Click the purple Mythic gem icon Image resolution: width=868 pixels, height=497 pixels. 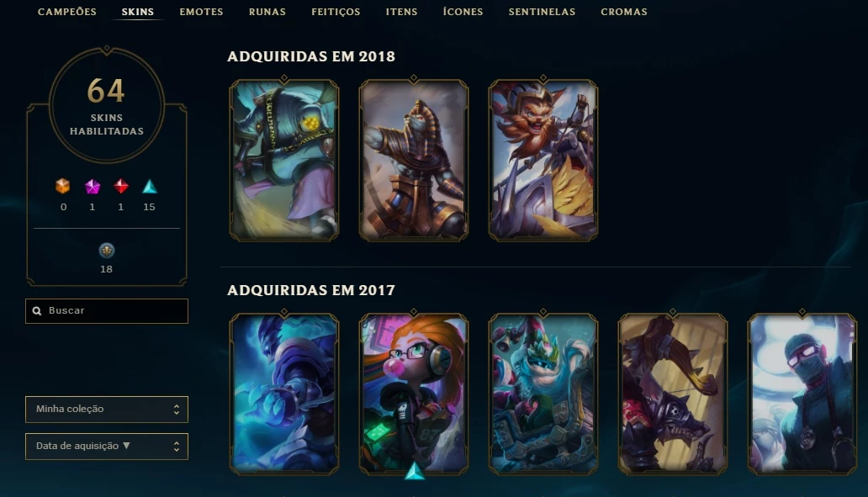(x=92, y=187)
